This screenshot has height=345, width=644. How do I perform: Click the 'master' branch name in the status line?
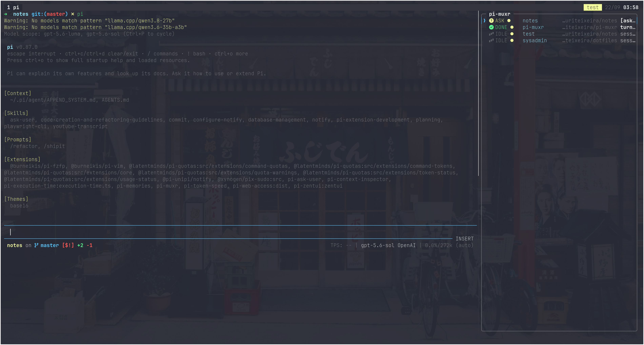click(50, 245)
